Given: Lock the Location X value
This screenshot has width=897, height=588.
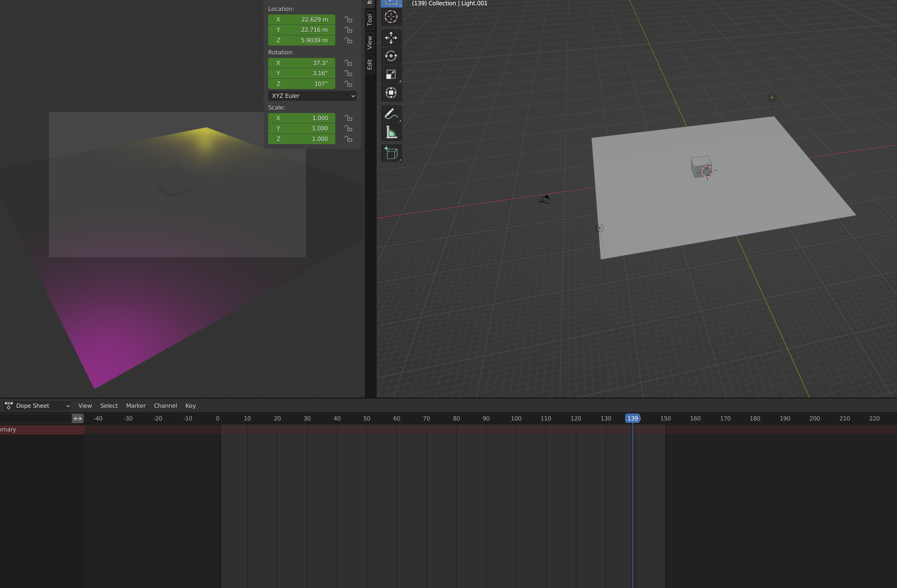Looking at the screenshot, I should coord(348,19).
